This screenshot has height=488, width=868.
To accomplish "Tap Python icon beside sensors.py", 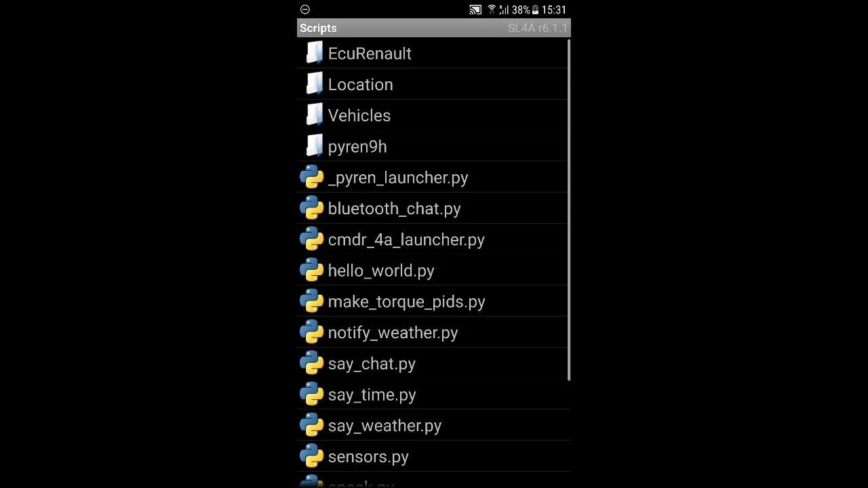I will pos(311,457).
